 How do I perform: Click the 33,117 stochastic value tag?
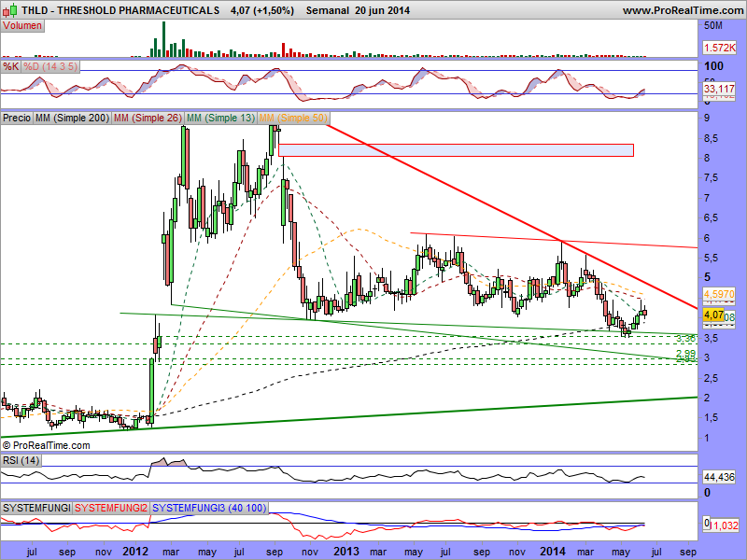719,89
